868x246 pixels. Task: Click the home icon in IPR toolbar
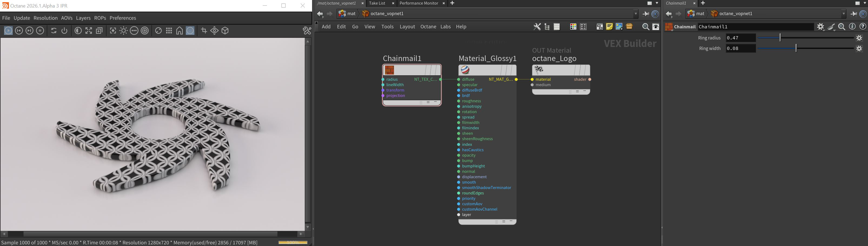(180, 31)
